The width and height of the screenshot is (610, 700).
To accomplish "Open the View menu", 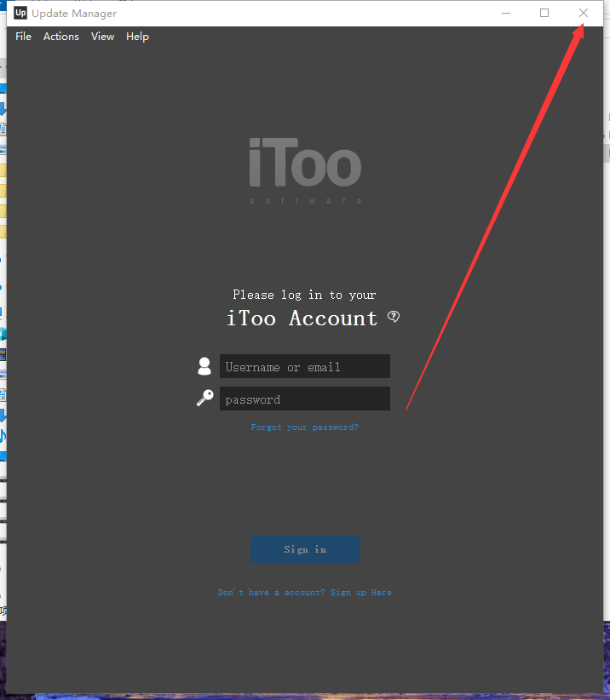I will tap(103, 37).
